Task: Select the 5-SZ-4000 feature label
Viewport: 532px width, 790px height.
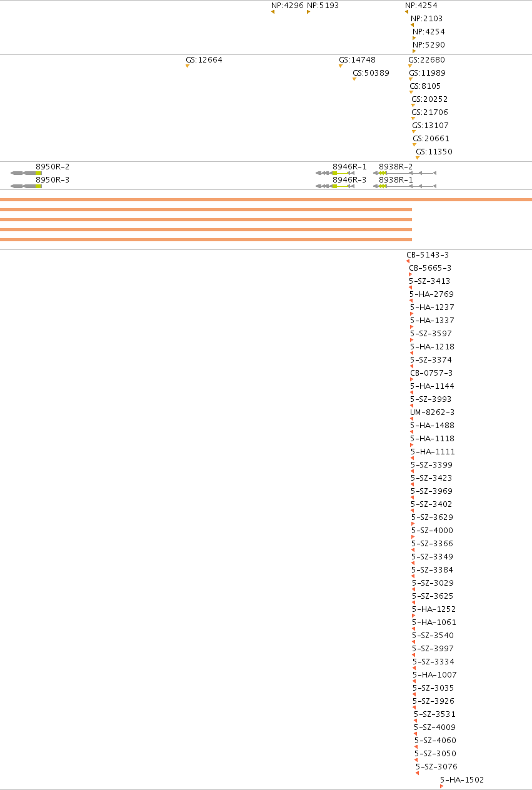Action: pyautogui.click(x=432, y=531)
